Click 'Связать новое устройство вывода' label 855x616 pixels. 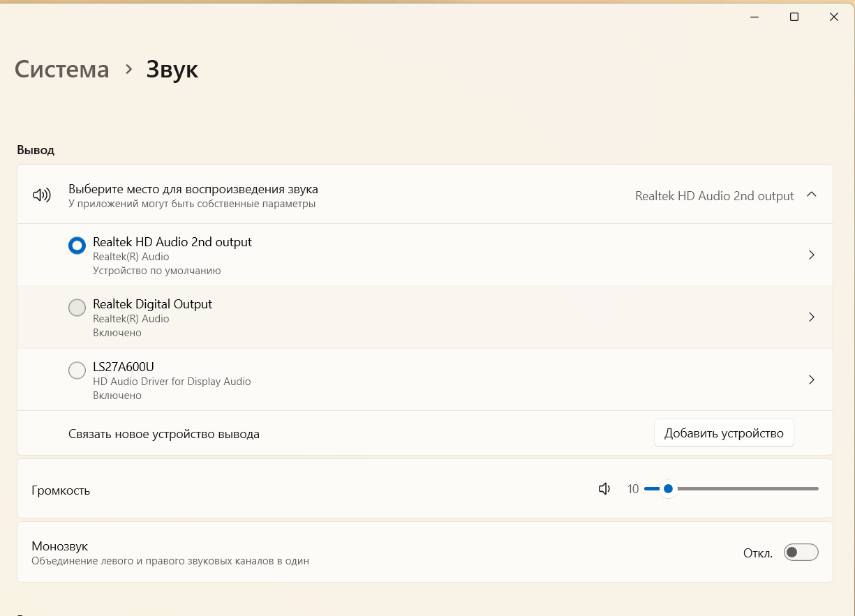(164, 434)
